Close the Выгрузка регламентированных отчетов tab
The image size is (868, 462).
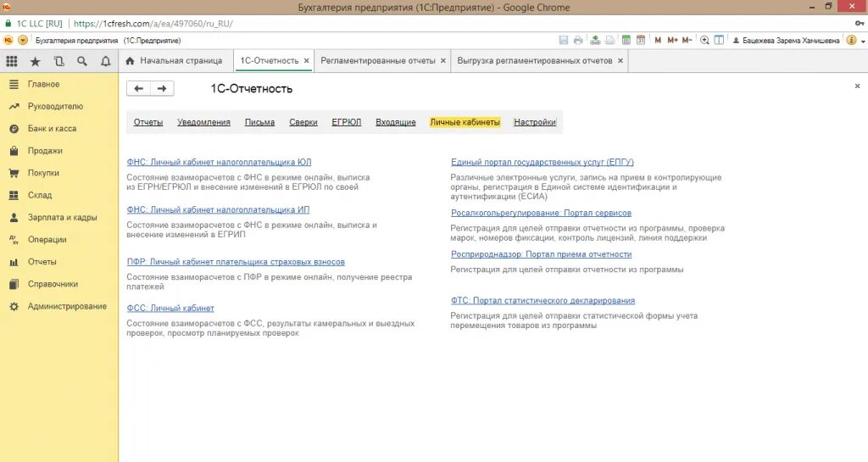click(x=620, y=61)
